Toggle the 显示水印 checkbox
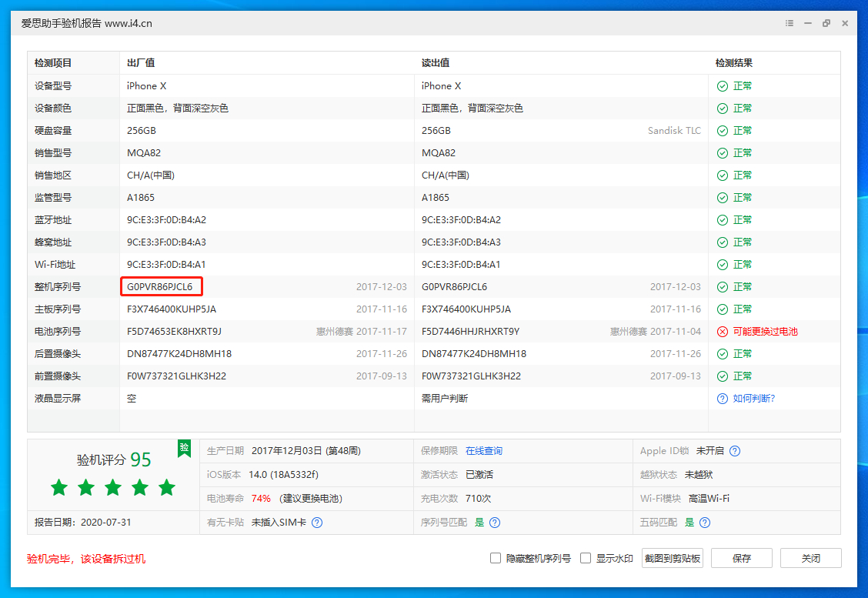 coord(584,558)
